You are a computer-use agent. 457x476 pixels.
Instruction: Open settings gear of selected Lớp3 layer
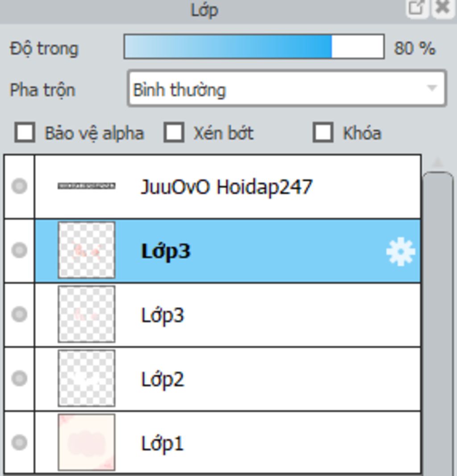pyautogui.click(x=400, y=252)
